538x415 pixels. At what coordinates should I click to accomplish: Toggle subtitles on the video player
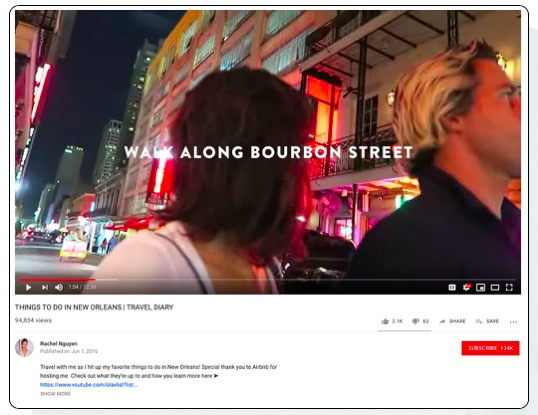click(452, 287)
